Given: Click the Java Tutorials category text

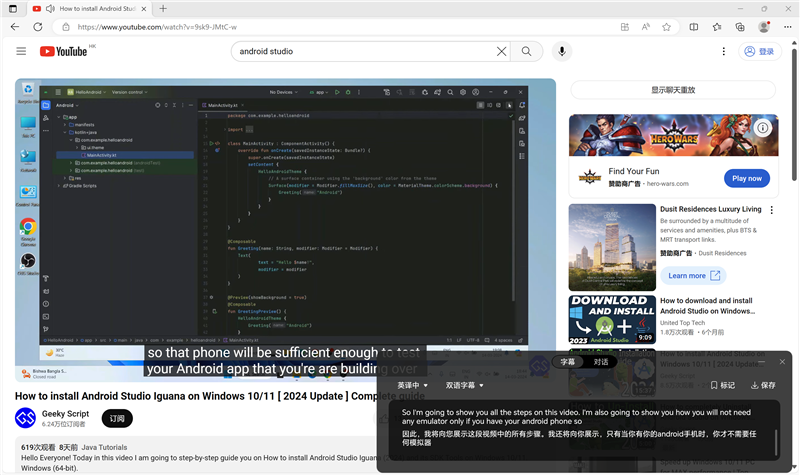Looking at the screenshot, I should (x=104, y=447).
